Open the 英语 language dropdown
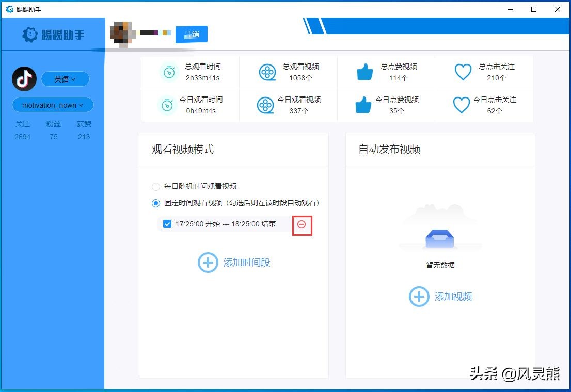This screenshot has width=571, height=392. pos(65,79)
